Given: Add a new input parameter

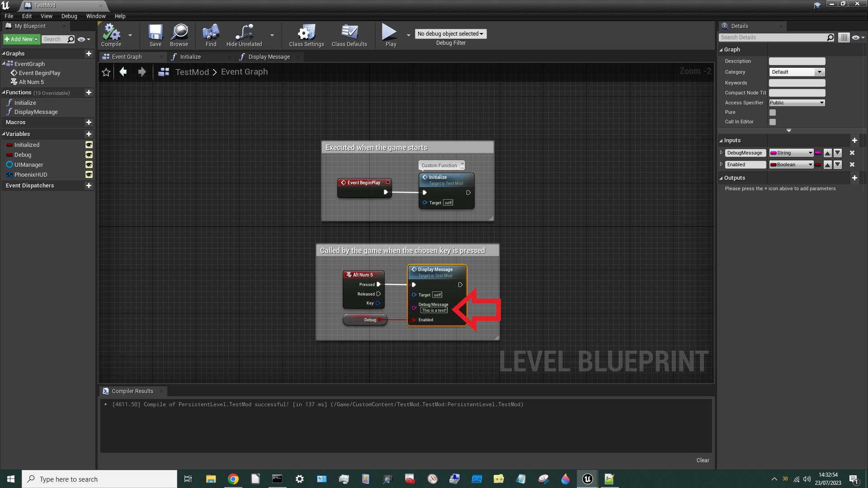Looking at the screenshot, I should point(854,140).
